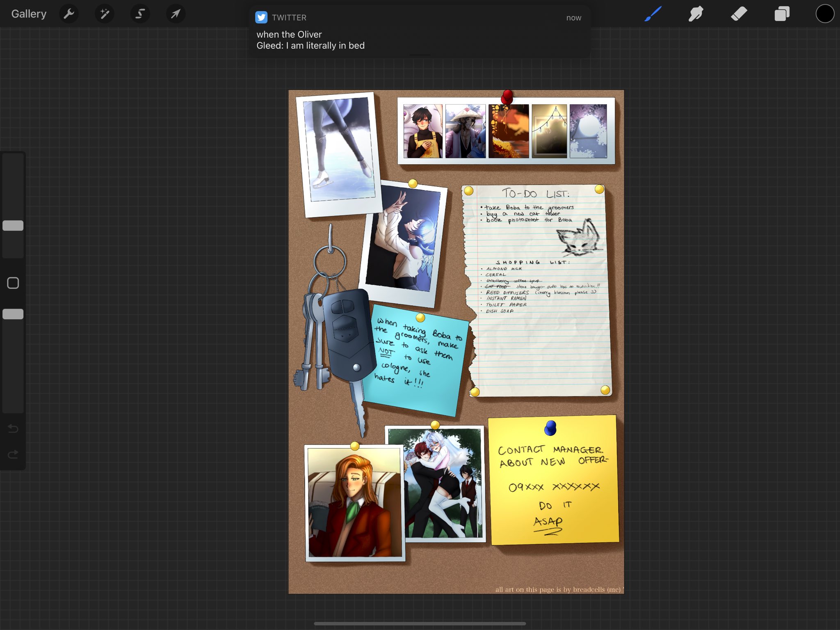
Task: Open the Layers panel
Action: [x=782, y=14]
